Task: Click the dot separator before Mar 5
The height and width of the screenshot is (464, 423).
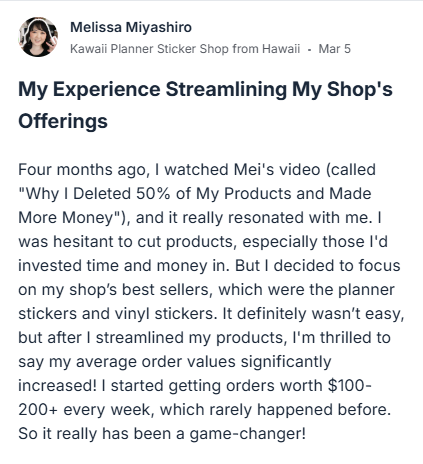Action: click(x=310, y=50)
